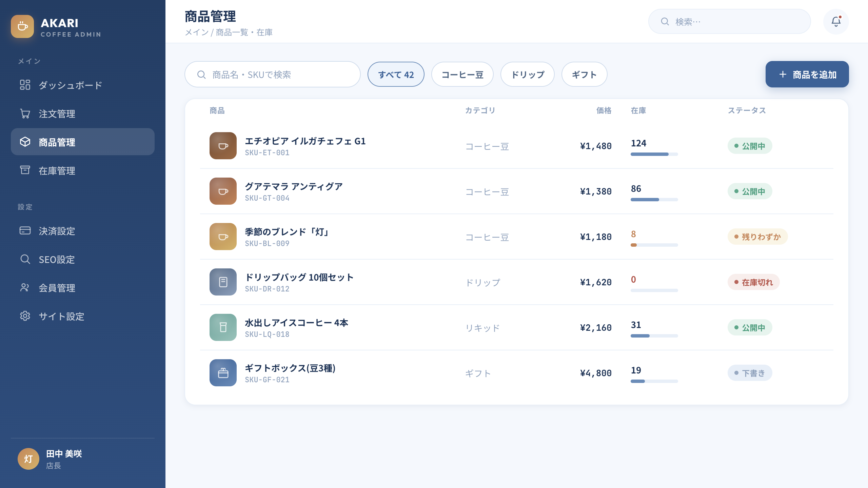This screenshot has width=868, height=488.
Task: Click the stock bar for エチオピア row
Action: coord(654,154)
